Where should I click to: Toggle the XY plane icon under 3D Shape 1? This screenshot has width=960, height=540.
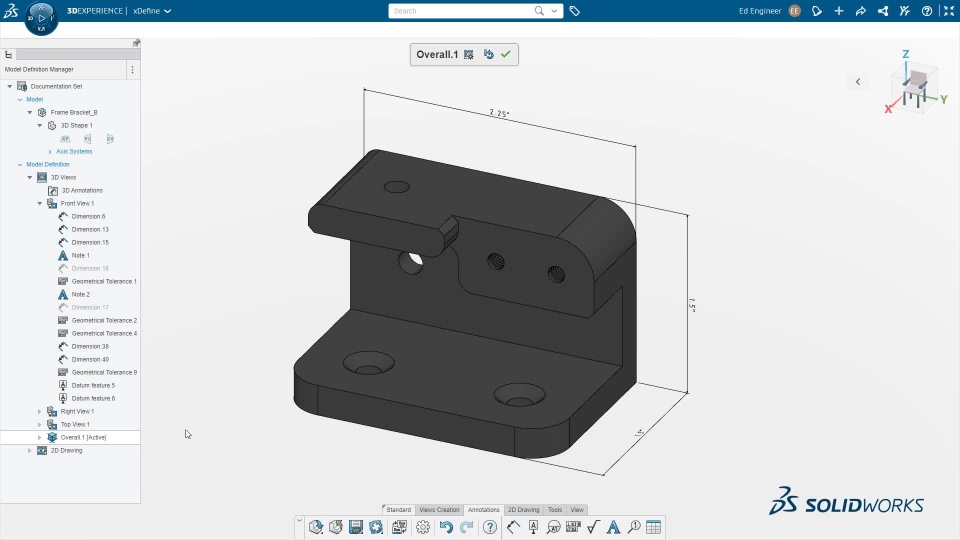(65, 139)
